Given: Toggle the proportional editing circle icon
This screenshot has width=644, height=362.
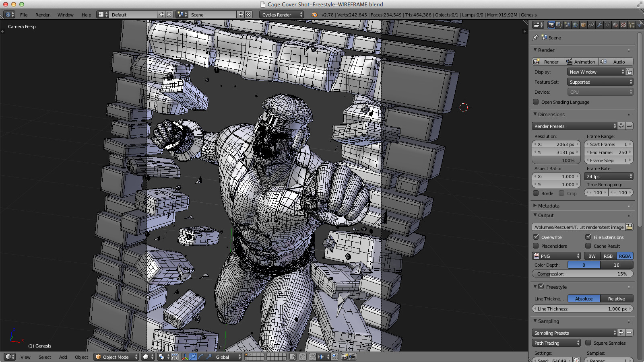Looking at the screenshot, I should [x=302, y=357].
